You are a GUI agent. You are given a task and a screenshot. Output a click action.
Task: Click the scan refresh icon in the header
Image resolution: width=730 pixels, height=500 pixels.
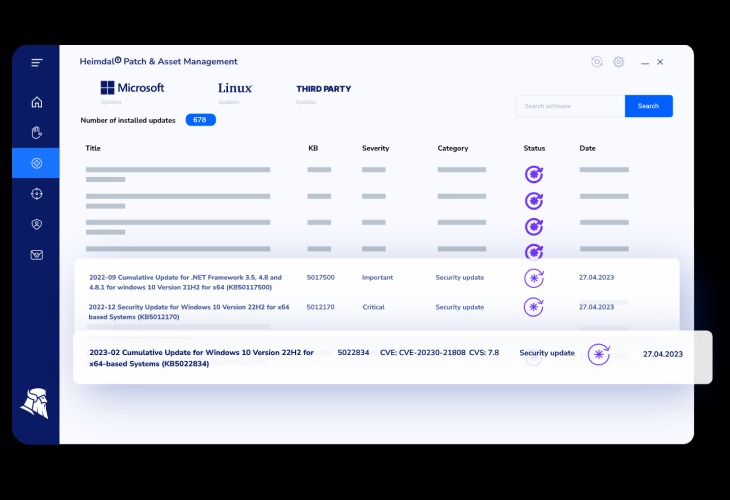coord(597,62)
